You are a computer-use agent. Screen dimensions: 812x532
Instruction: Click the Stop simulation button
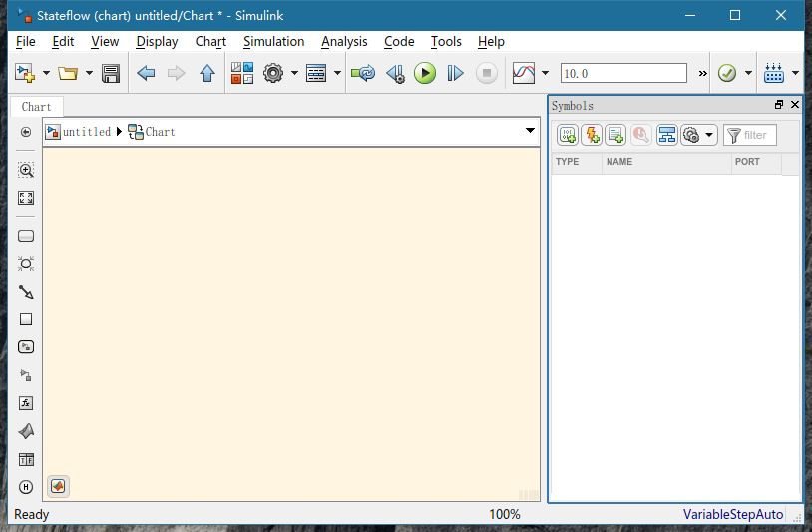click(486, 73)
